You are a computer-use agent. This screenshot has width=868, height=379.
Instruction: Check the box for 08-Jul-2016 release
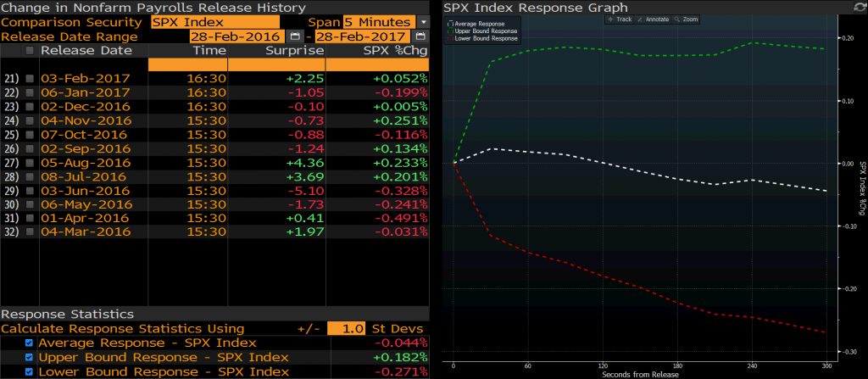[30, 176]
